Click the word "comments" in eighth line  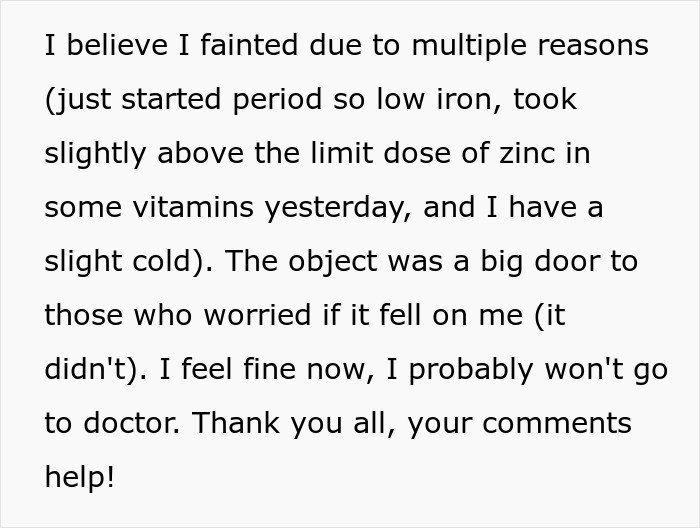coord(557,424)
